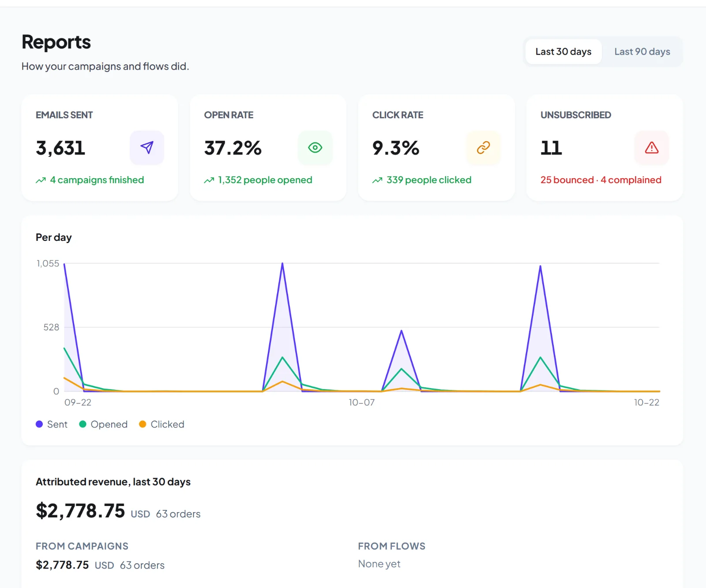
Task: Click the 25 bounced · 4 complained text
Action: 601,180
